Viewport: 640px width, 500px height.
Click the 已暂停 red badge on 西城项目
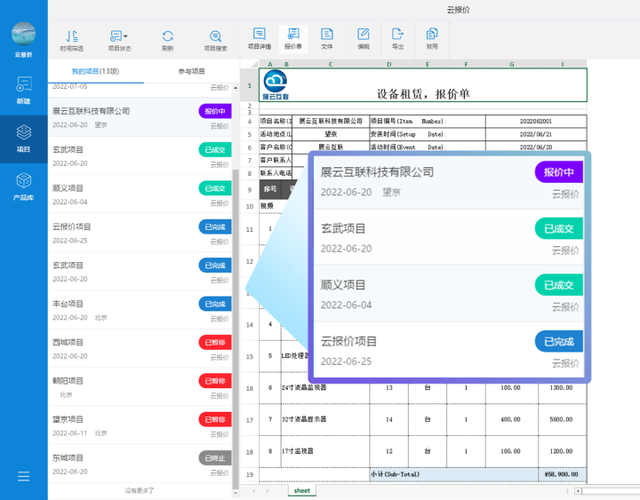point(215,342)
